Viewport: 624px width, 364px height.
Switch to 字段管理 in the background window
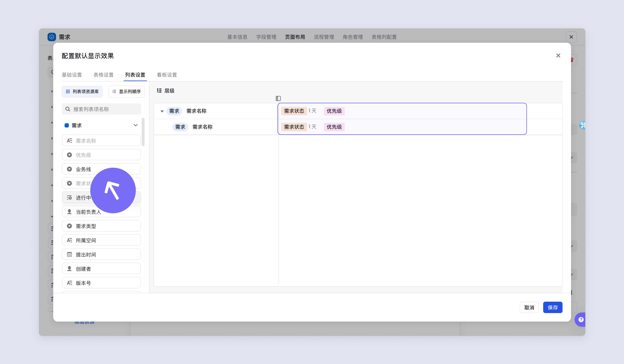266,37
